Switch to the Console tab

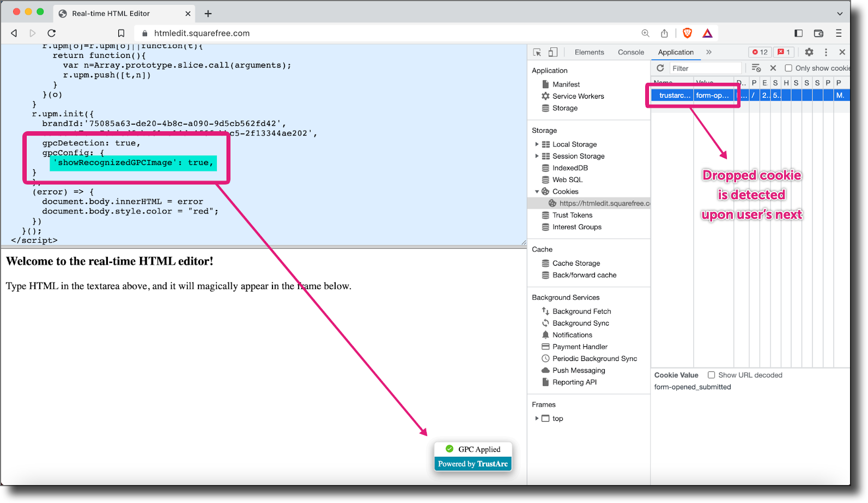point(631,52)
